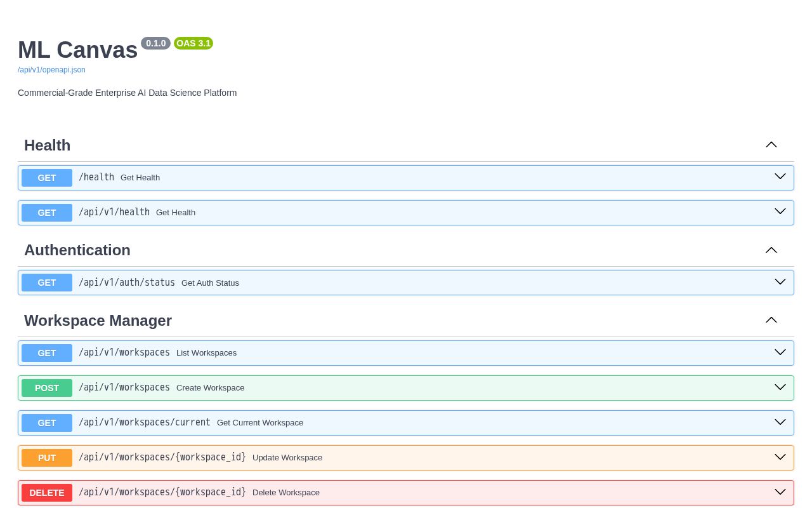The image size is (812, 508).
Task: Select the Workspace Manager section heading
Action: (98, 321)
